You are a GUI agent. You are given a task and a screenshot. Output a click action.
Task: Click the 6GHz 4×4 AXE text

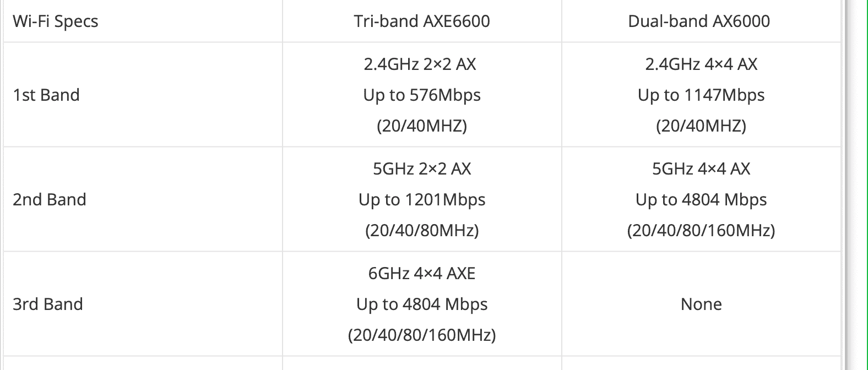(422, 273)
